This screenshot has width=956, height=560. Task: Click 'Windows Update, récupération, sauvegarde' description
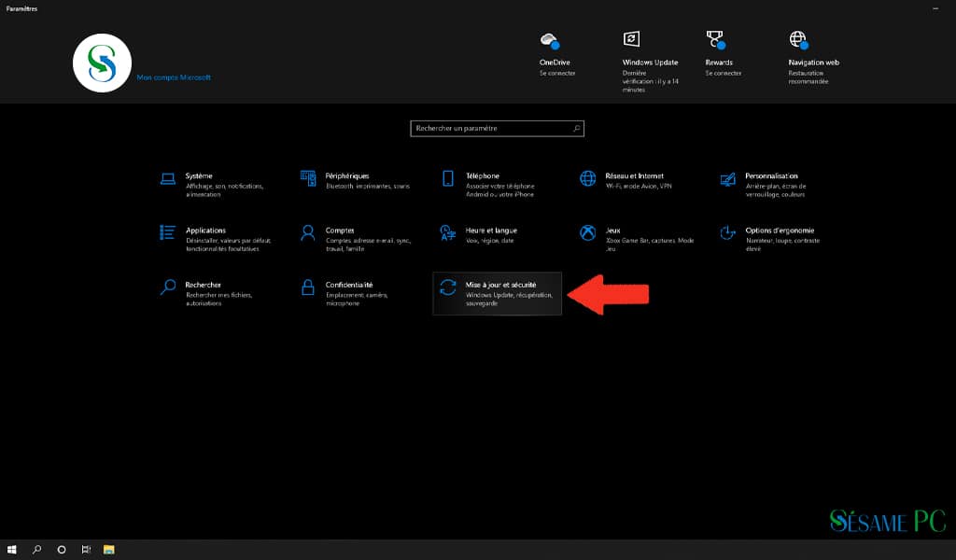(x=509, y=300)
